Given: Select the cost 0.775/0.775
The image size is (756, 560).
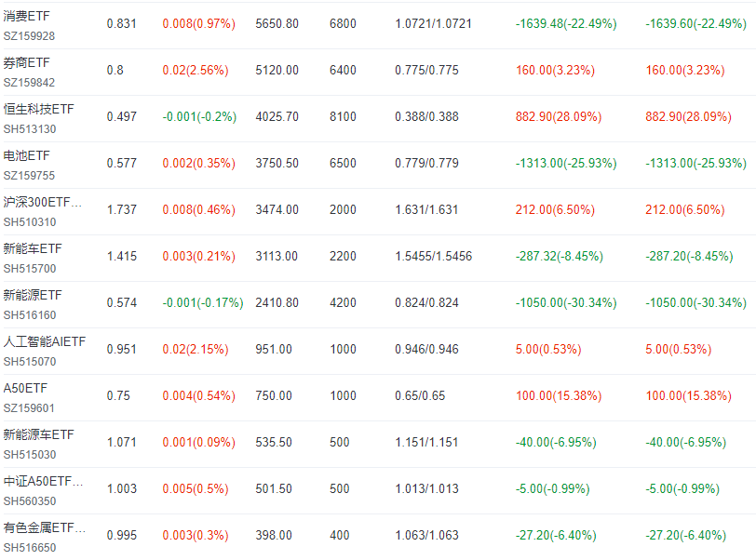Looking at the screenshot, I should coord(426,71).
